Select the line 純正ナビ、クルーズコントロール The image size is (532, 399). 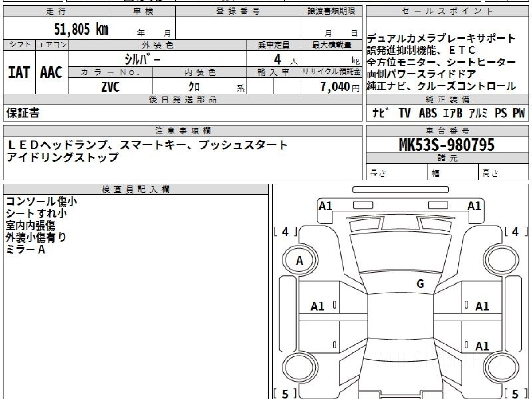(x=442, y=86)
